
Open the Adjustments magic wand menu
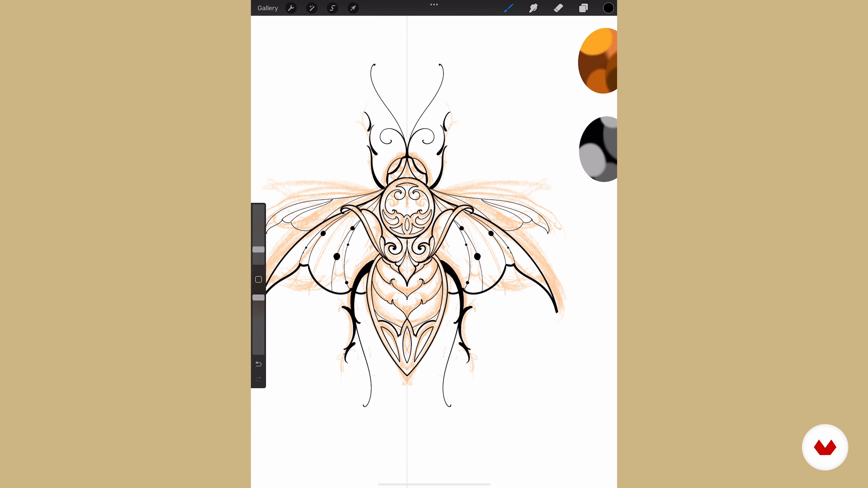click(x=312, y=8)
